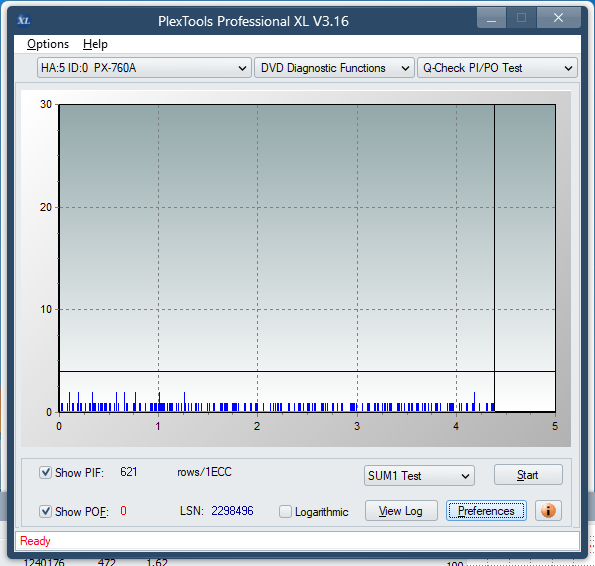Click the XL application logo icon
This screenshot has height=566, width=595.
click(x=24, y=20)
